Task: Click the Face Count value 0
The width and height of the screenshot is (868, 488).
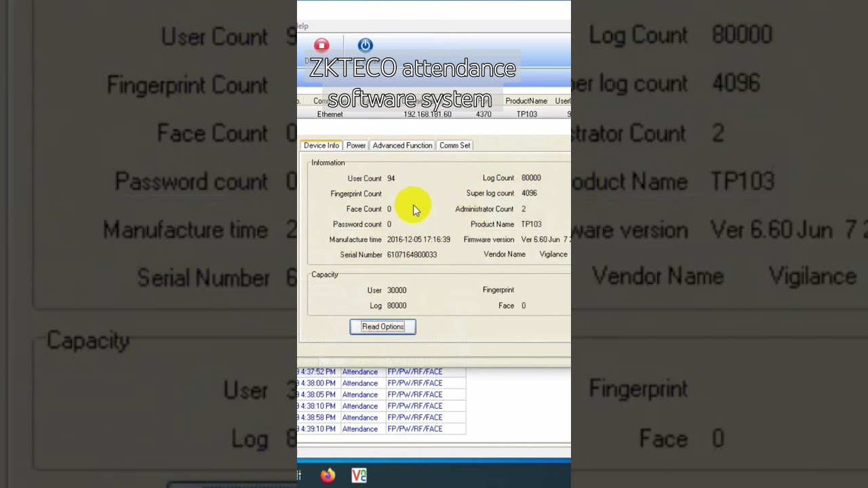Action: 389,209
